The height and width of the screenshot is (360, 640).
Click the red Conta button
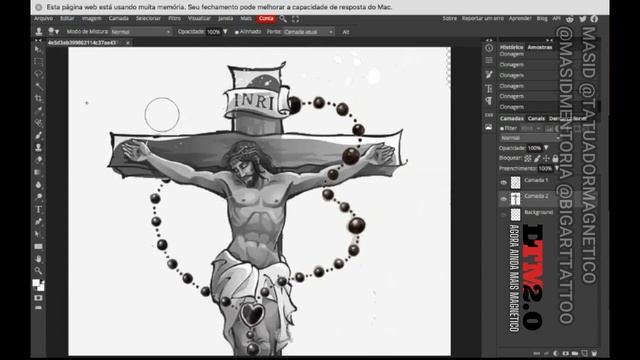266,19
